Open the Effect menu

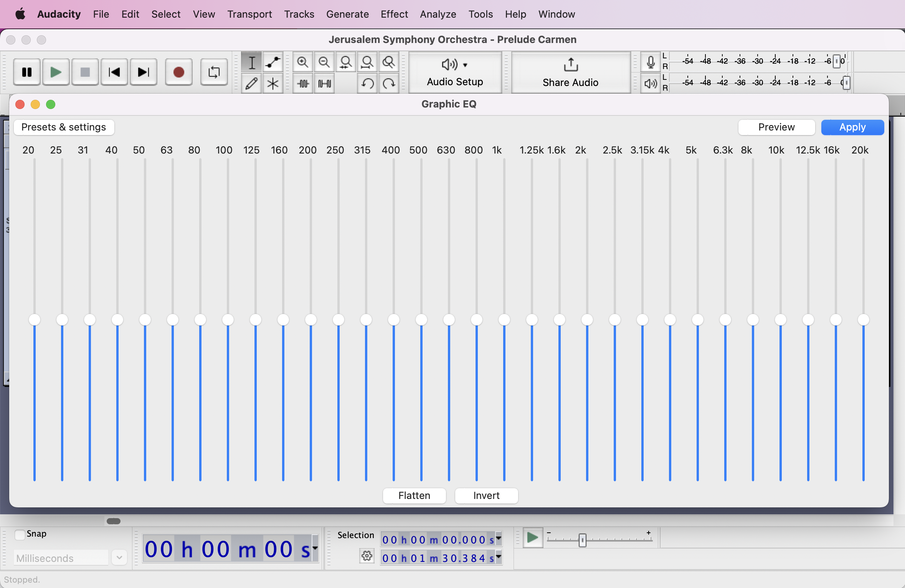[394, 14]
